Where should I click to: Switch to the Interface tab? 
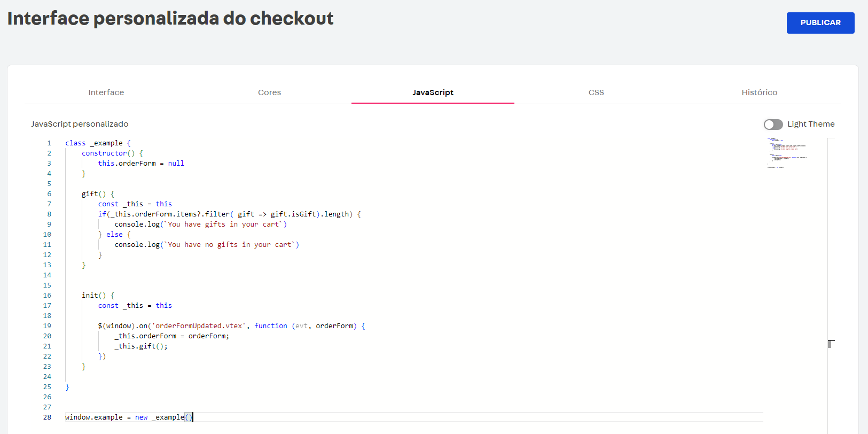click(106, 92)
